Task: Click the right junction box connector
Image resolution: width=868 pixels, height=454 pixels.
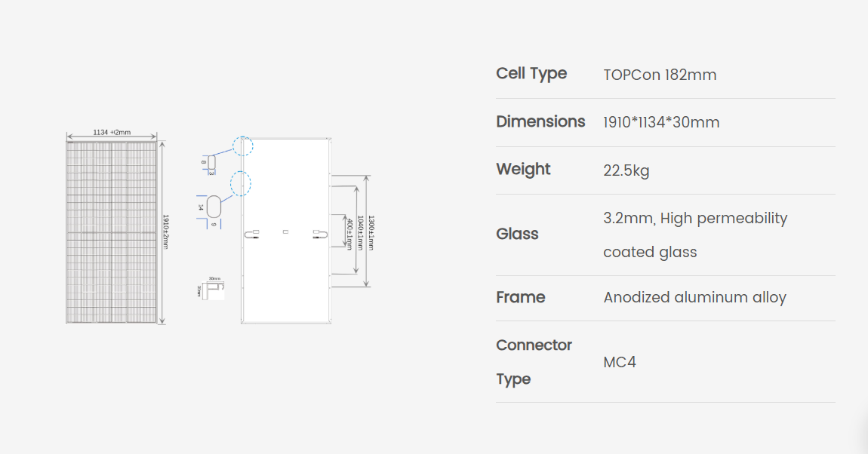Action: point(320,235)
